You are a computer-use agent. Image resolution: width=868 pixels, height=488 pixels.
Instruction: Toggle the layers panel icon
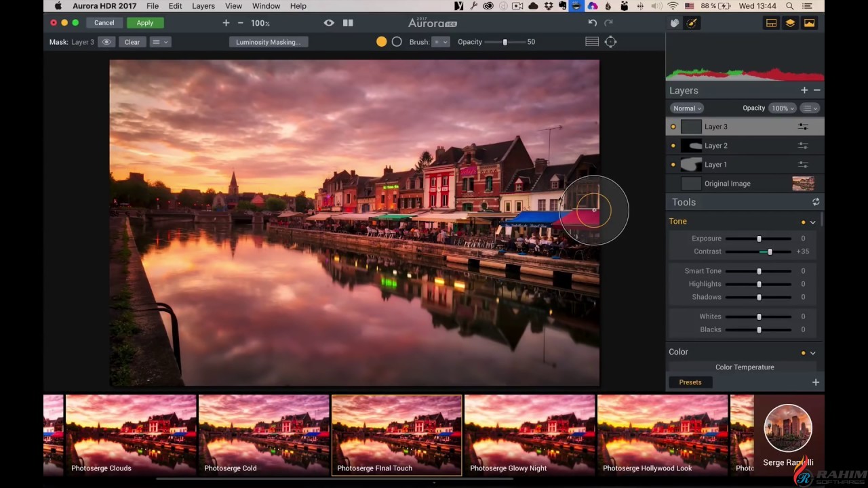(x=790, y=23)
